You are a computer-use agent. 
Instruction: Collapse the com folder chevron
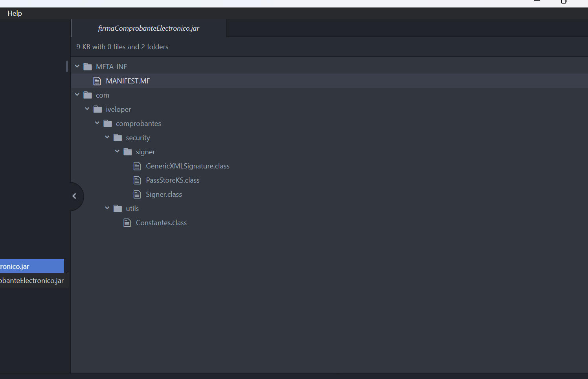click(x=77, y=95)
